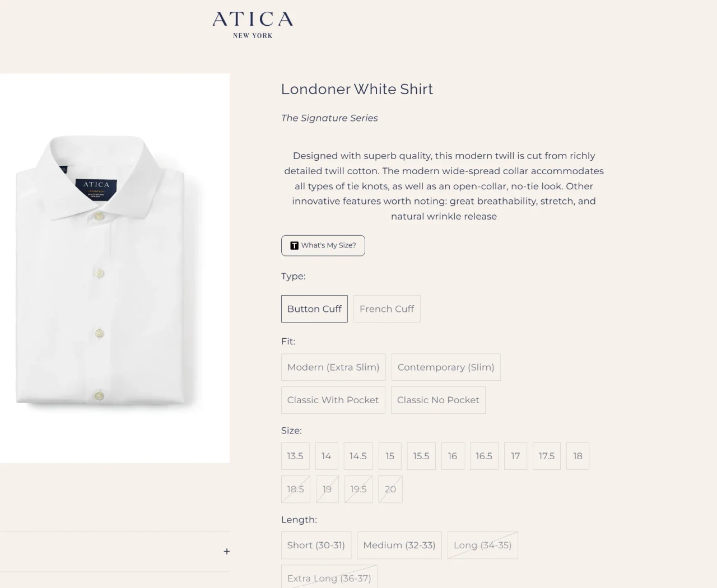This screenshot has height=588, width=717.
Task: Select Short (30-31) length
Action: 316,545
